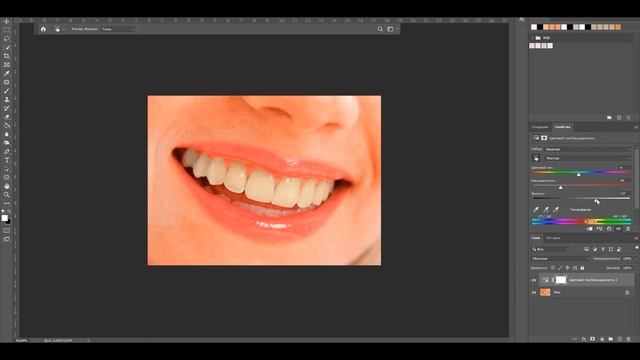Hide the Hue/Saturation adjustment layer
The height and width of the screenshot is (360, 640).
534,280
